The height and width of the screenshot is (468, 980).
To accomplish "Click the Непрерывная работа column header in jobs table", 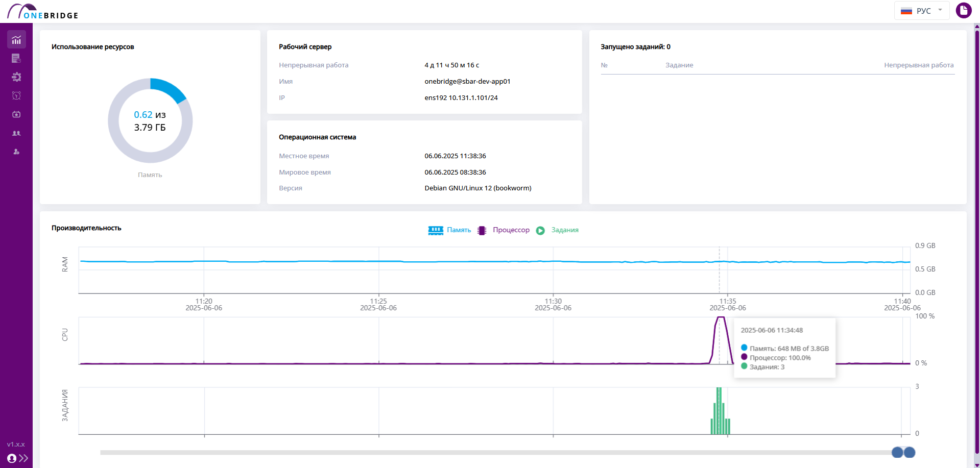I will 918,65.
